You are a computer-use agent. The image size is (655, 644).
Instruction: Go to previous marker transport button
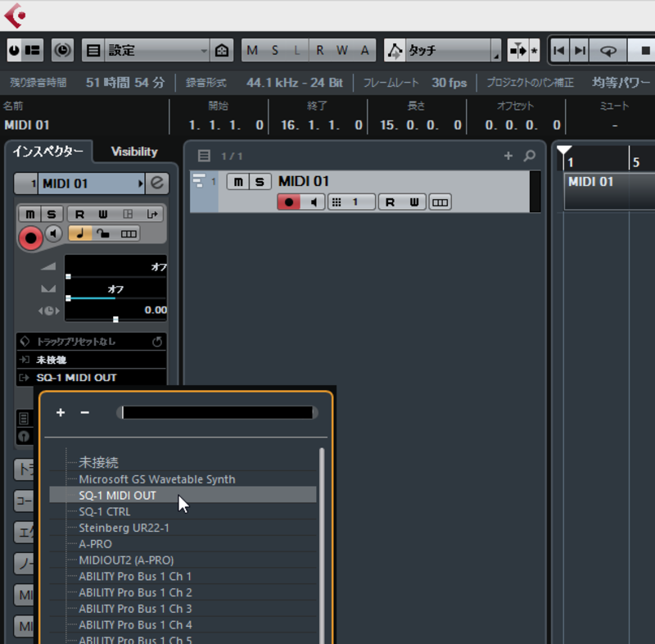pyautogui.click(x=559, y=51)
